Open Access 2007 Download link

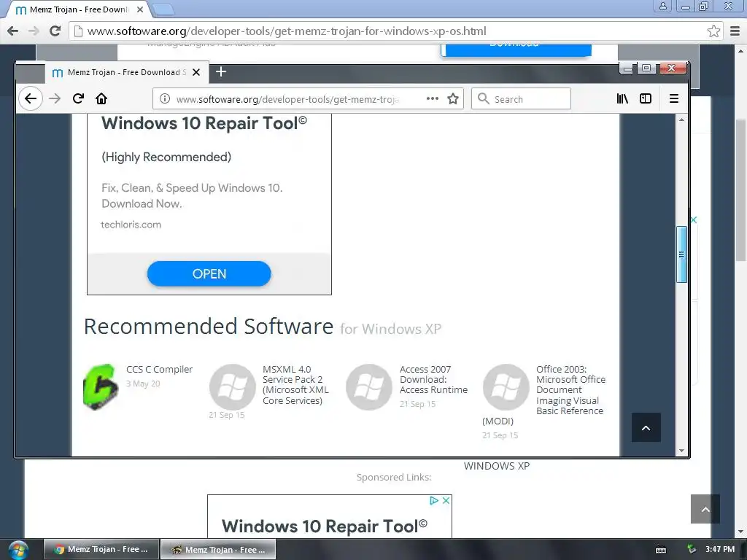coord(433,379)
